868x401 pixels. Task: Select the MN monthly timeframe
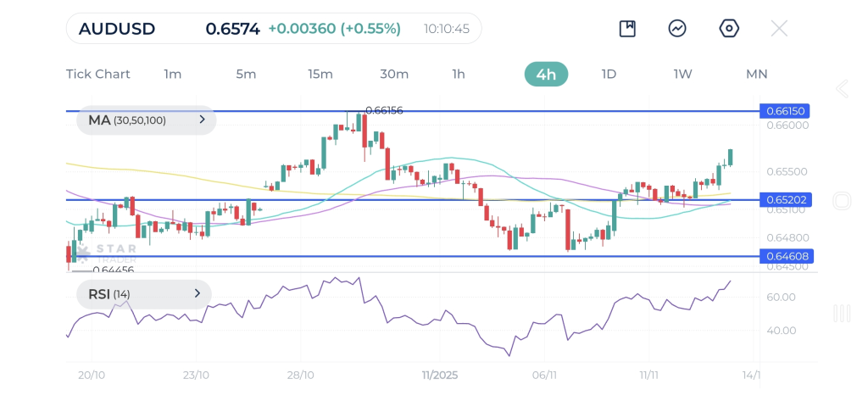point(756,74)
